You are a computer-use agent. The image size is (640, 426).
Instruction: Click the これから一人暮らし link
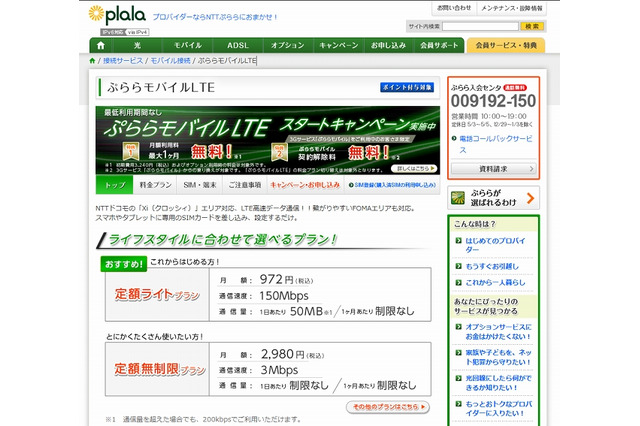point(496,283)
